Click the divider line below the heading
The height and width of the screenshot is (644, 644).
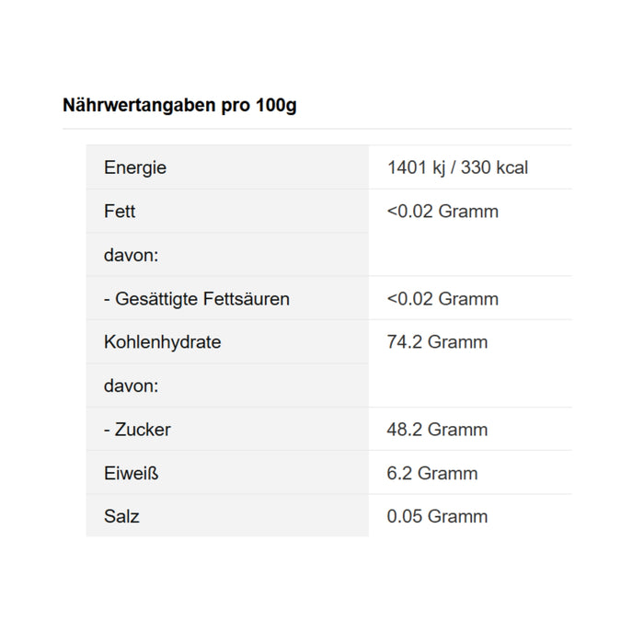(316, 129)
